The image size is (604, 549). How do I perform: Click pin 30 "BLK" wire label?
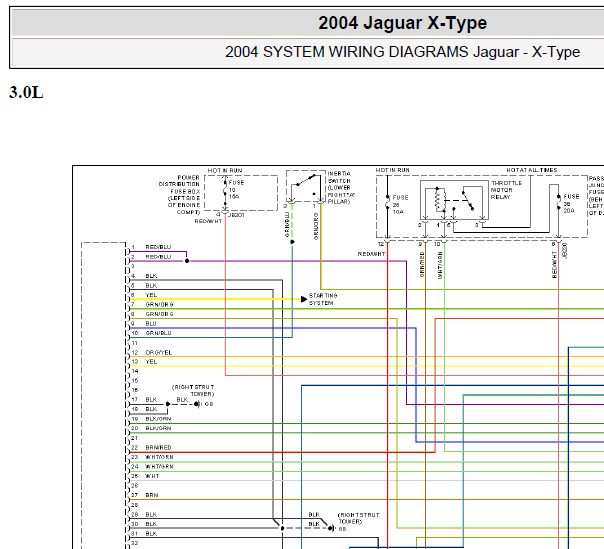pyautogui.click(x=151, y=524)
